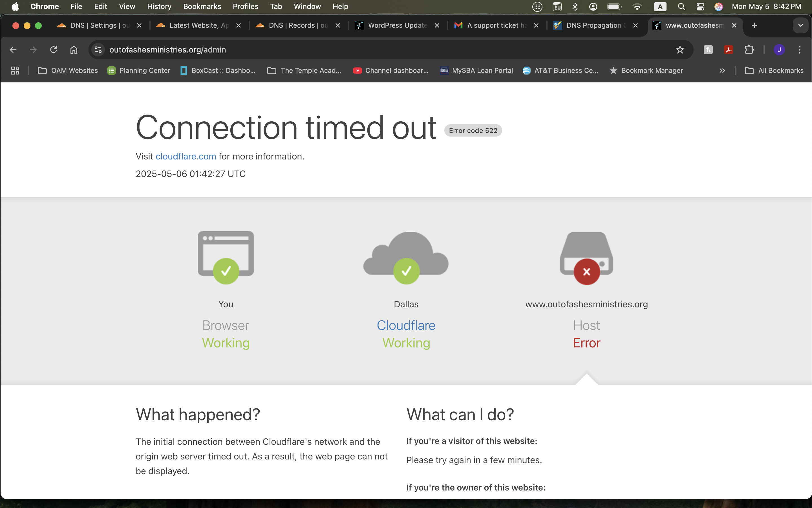The width and height of the screenshot is (812, 508).
Task: Open the MySBA Loan Portal bookmark
Action: point(476,71)
